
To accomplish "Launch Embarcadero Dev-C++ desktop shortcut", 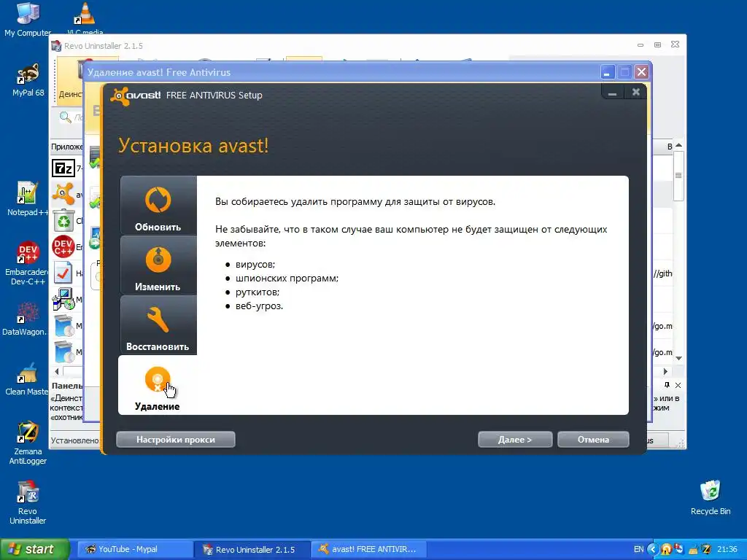I will (x=27, y=263).
